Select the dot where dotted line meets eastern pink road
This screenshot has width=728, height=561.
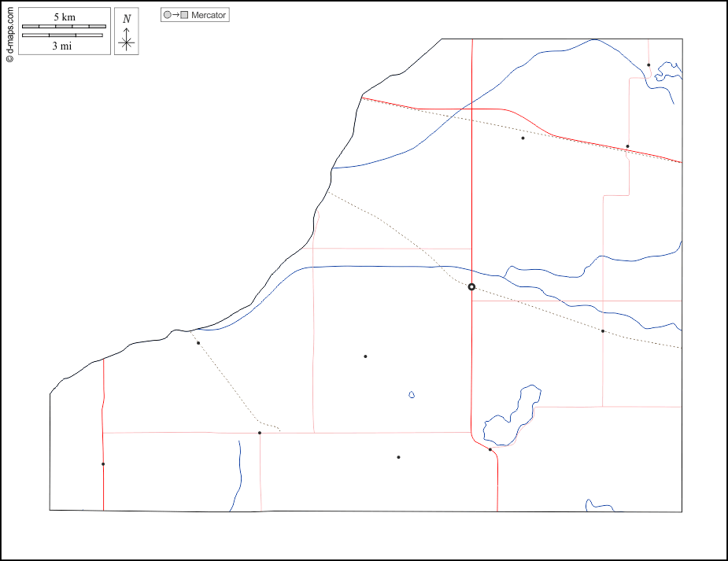click(603, 331)
